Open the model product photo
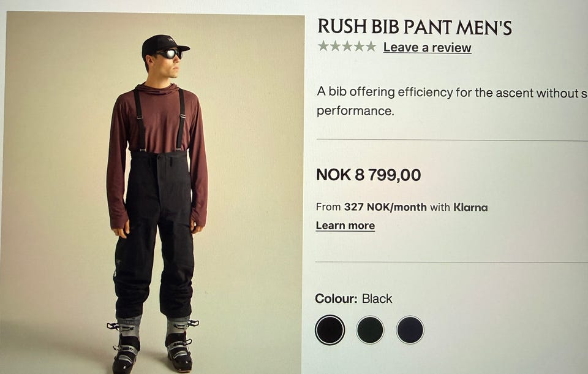 pyautogui.click(x=153, y=193)
